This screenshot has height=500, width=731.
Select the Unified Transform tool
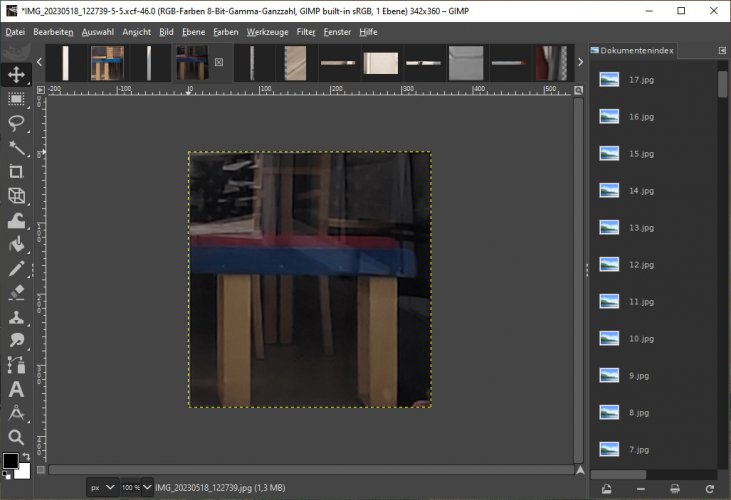click(16, 196)
